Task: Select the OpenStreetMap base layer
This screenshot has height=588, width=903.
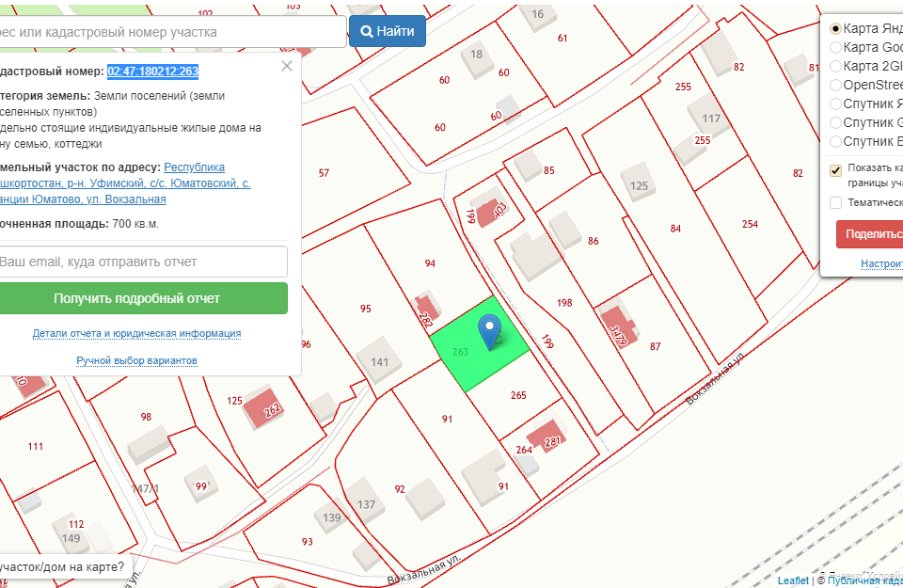Action: [x=835, y=85]
